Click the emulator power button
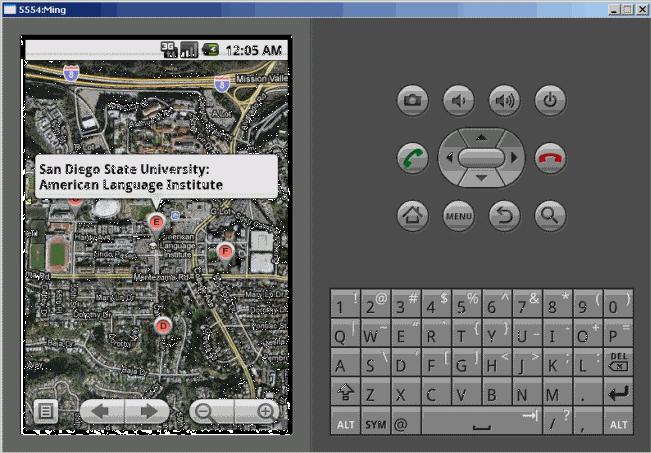Viewport: 651px width, 453px height. pos(550,100)
